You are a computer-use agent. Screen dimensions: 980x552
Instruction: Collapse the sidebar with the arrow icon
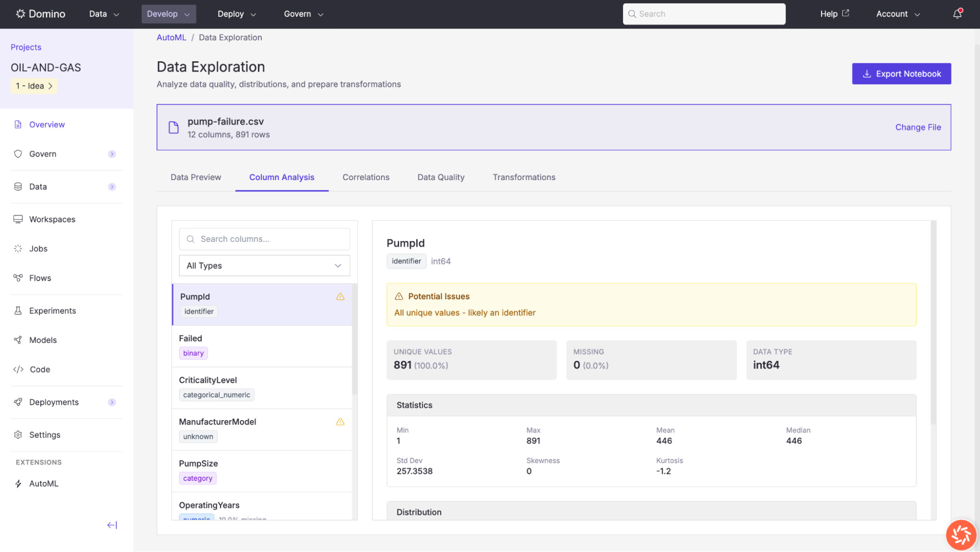tap(112, 525)
